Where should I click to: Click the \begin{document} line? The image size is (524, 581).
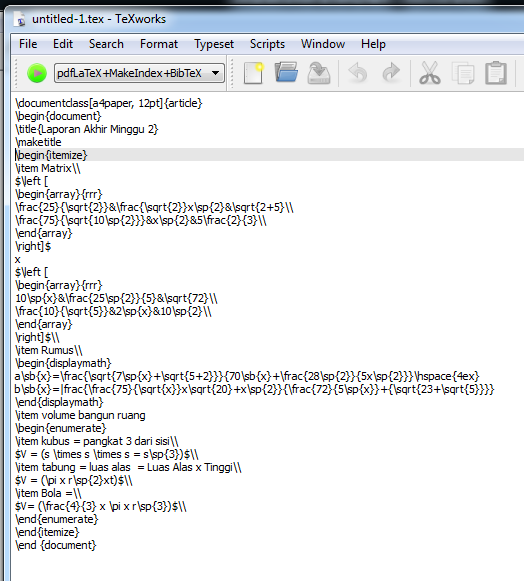tap(58, 116)
